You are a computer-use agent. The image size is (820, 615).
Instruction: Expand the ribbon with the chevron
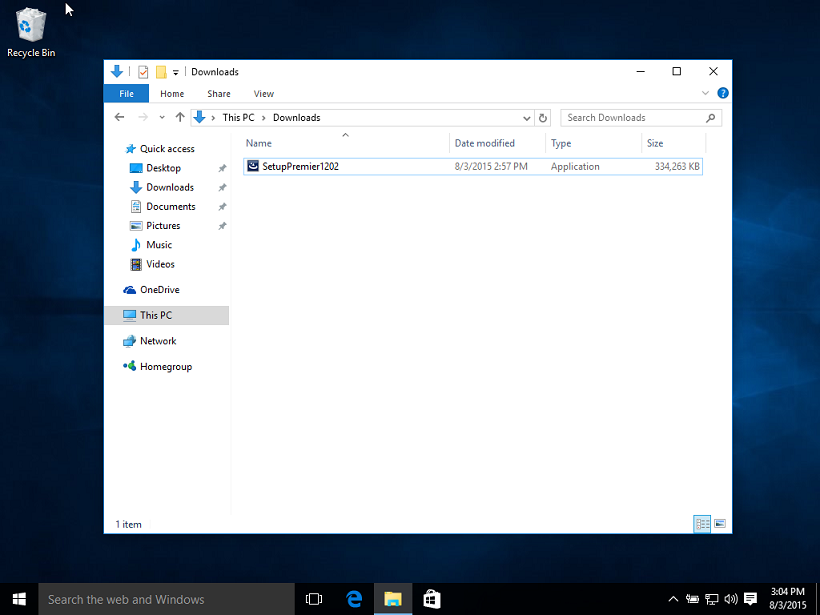click(x=705, y=93)
